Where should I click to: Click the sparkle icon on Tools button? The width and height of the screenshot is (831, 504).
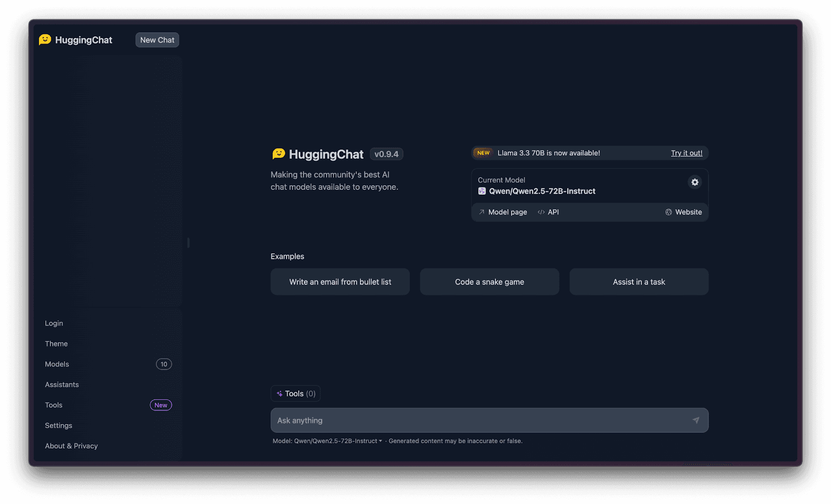pos(279,393)
